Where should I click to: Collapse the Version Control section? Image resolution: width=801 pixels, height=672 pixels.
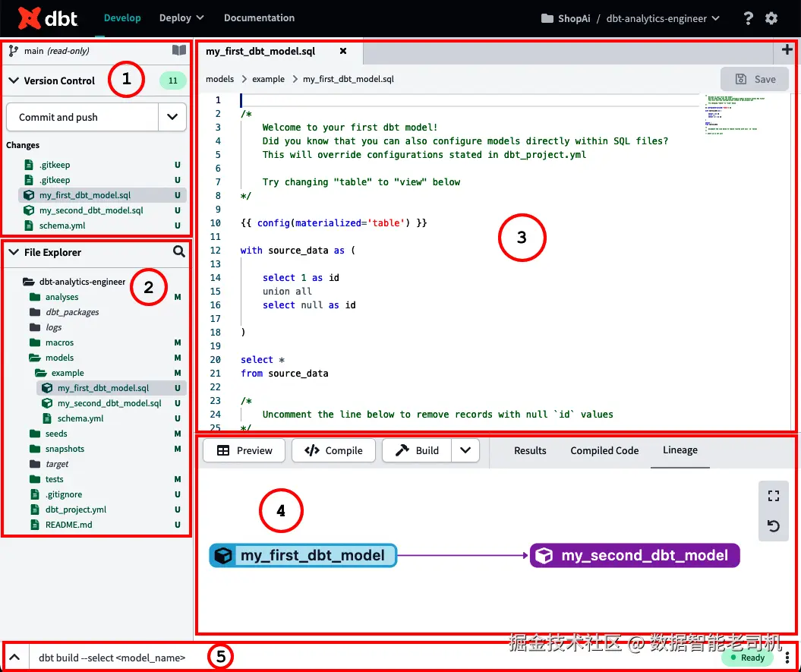point(14,80)
